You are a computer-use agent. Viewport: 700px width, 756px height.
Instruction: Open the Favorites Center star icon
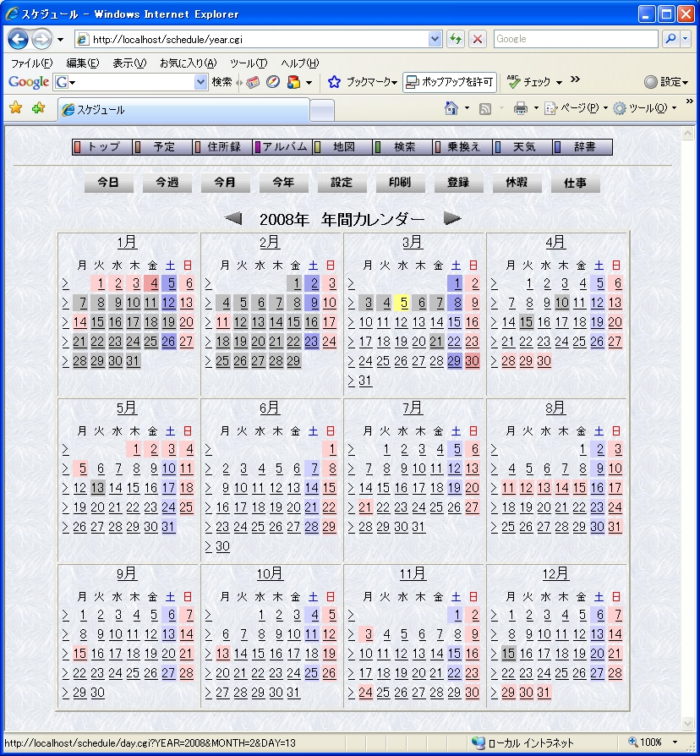pyautogui.click(x=16, y=107)
